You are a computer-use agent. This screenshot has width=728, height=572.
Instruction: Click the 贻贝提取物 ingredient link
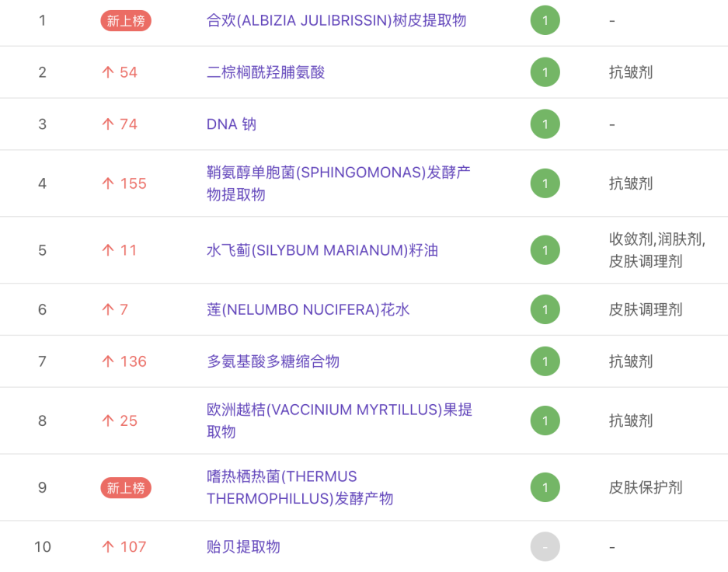point(243,547)
